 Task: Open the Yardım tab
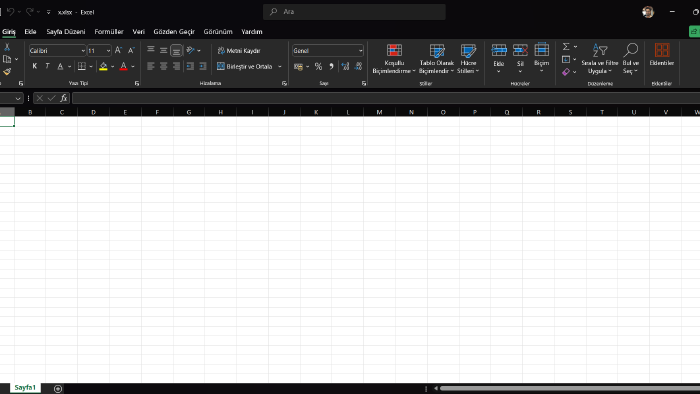tap(252, 32)
